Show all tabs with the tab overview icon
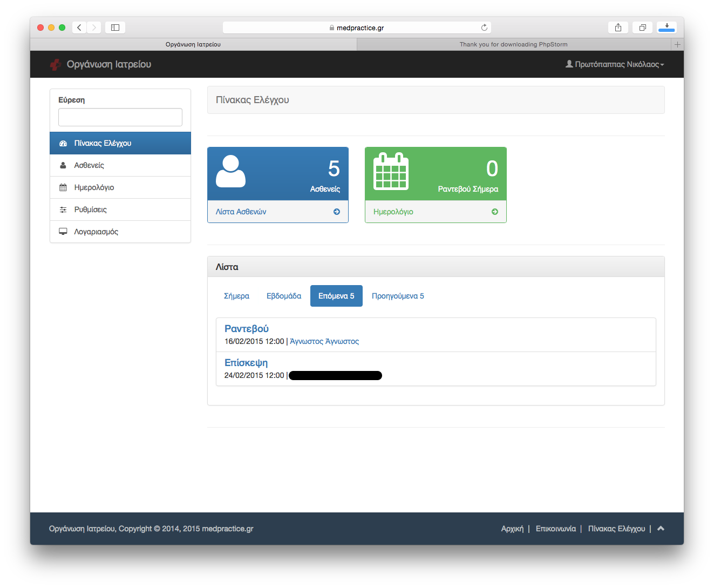714x588 pixels. [x=642, y=28]
